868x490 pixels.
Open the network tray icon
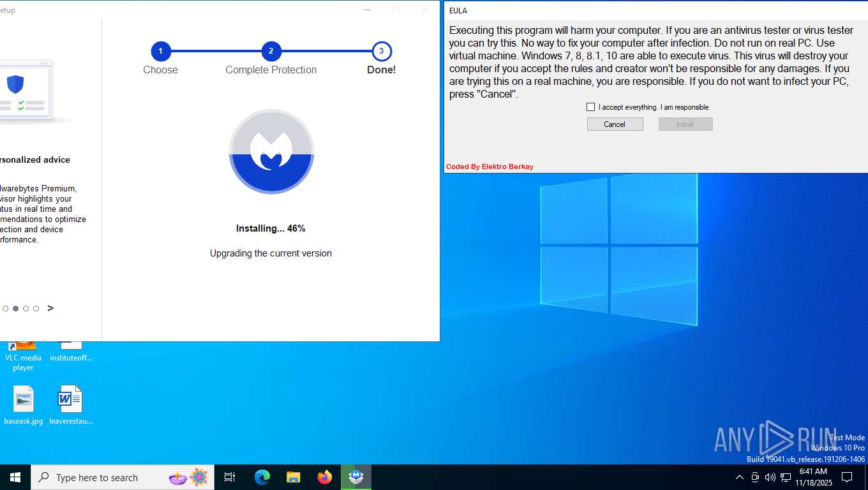pyautogui.click(x=786, y=477)
